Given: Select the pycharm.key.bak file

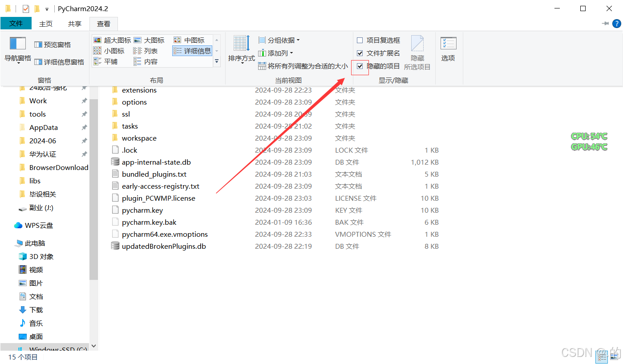Looking at the screenshot, I should coord(149,222).
